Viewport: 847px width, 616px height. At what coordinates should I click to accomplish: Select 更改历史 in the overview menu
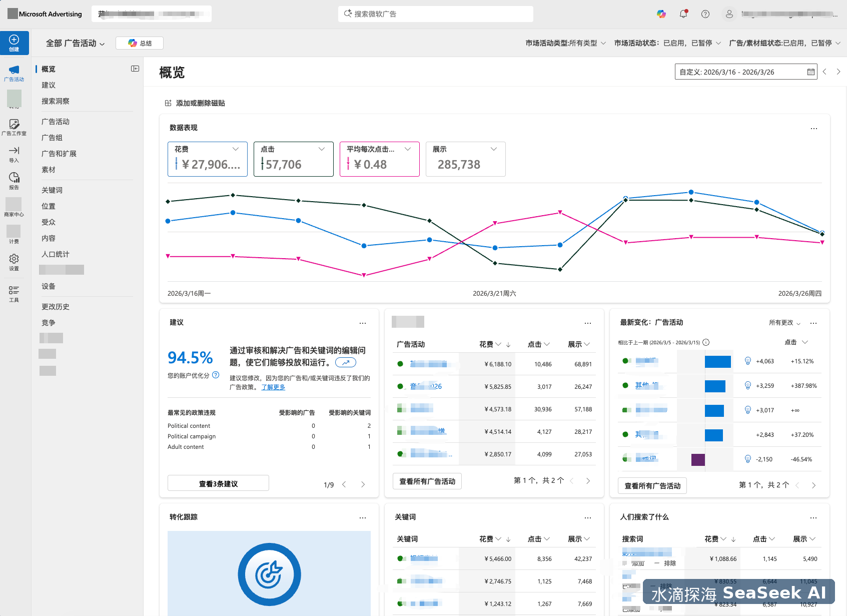tap(55, 306)
